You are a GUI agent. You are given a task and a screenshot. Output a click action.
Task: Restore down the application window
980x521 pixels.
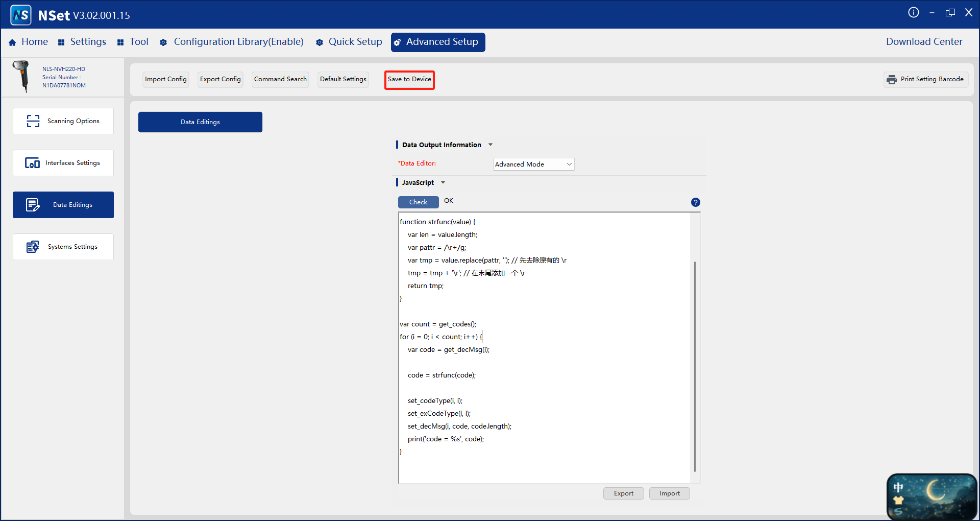[950, 13]
